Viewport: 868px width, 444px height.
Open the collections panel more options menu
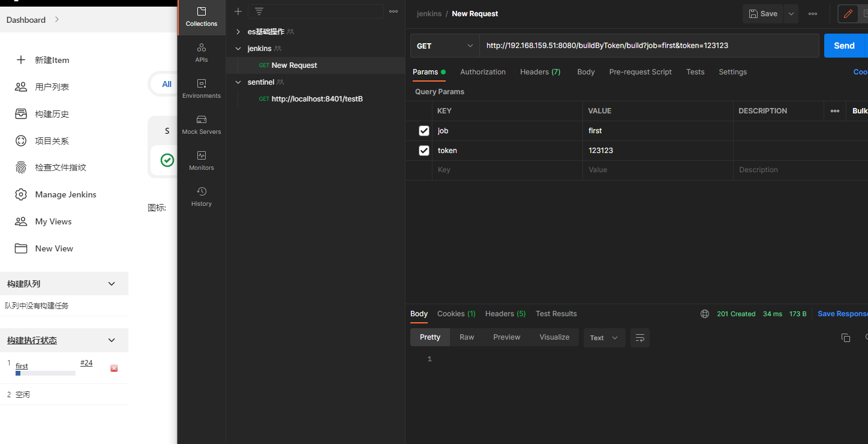[x=394, y=11]
